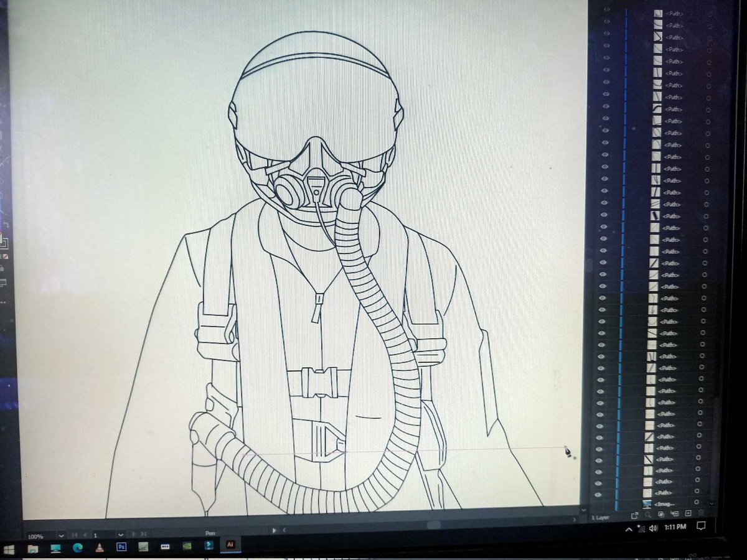Switch to Photoshop via taskbar icon
Screen dimensions: 747x560
[121, 547]
